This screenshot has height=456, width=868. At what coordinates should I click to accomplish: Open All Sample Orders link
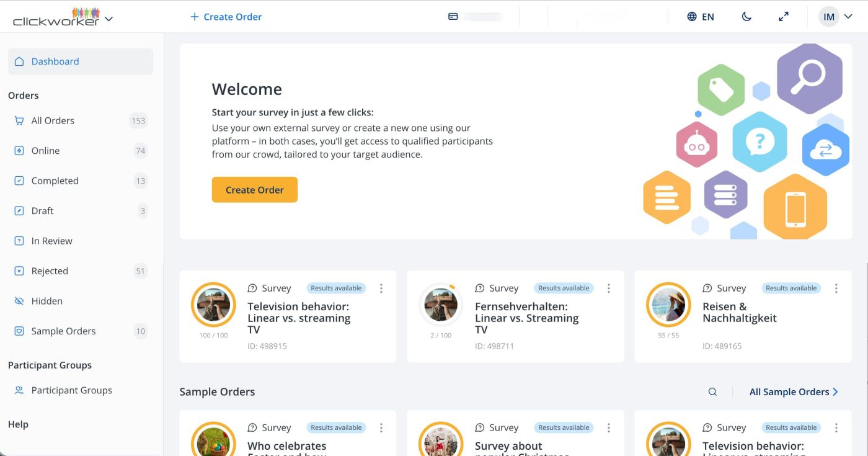[794, 392]
